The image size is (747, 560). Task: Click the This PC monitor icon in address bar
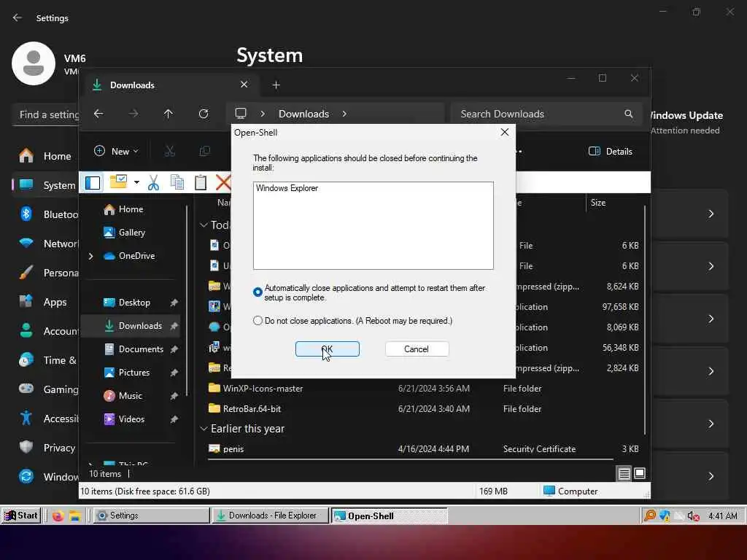pos(241,113)
